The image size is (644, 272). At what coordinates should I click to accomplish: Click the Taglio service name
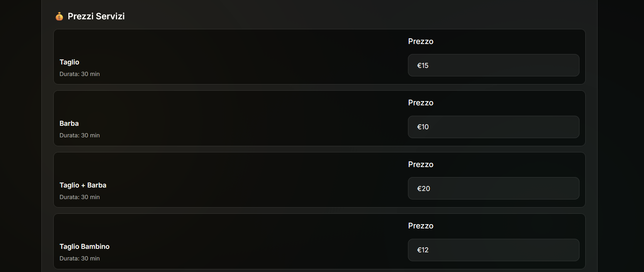tap(70, 62)
